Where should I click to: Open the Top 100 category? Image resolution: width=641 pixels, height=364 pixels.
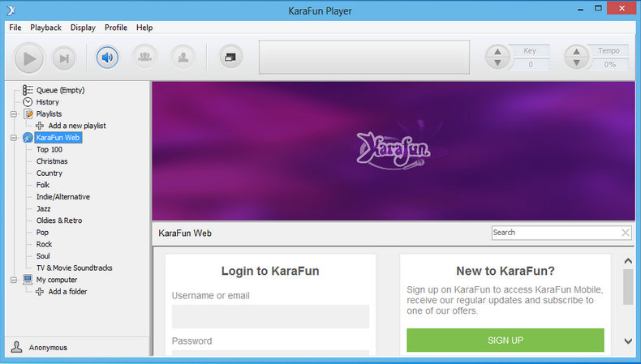[49, 149]
